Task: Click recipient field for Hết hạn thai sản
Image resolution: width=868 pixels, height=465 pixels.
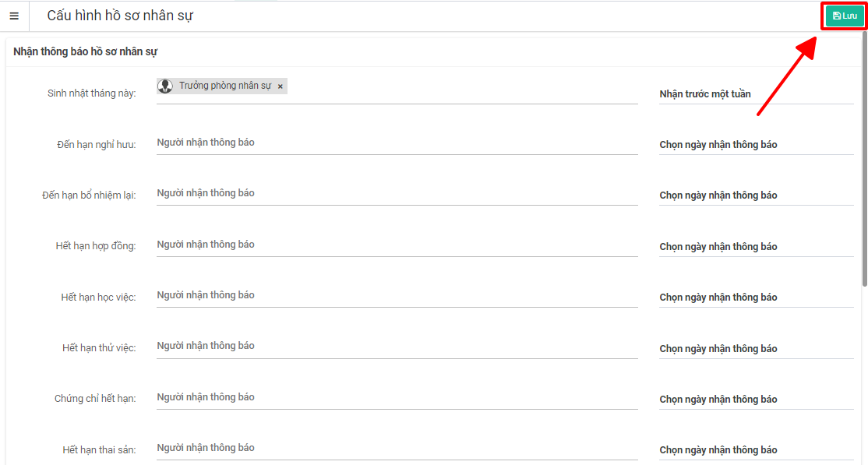Action: 397,449
